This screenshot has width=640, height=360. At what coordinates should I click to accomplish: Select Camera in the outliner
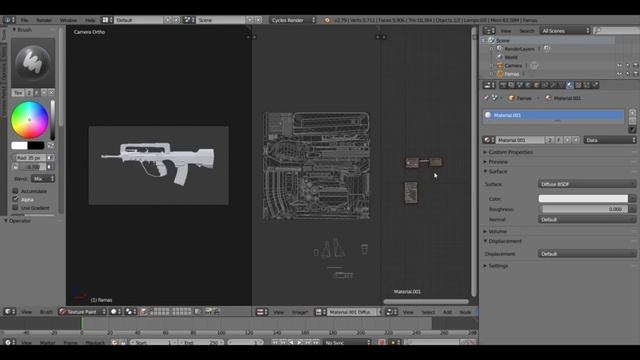(513, 66)
